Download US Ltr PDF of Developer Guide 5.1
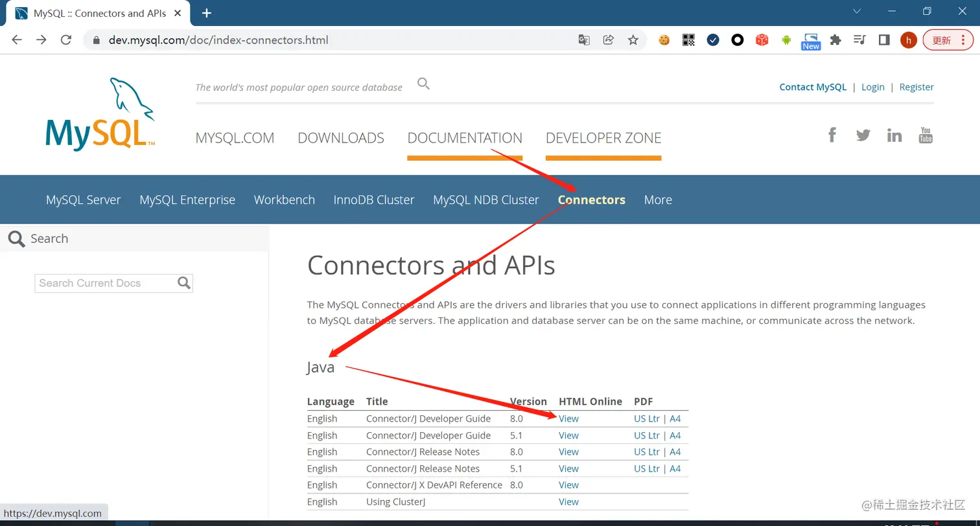The image size is (980, 526). tap(646, 435)
